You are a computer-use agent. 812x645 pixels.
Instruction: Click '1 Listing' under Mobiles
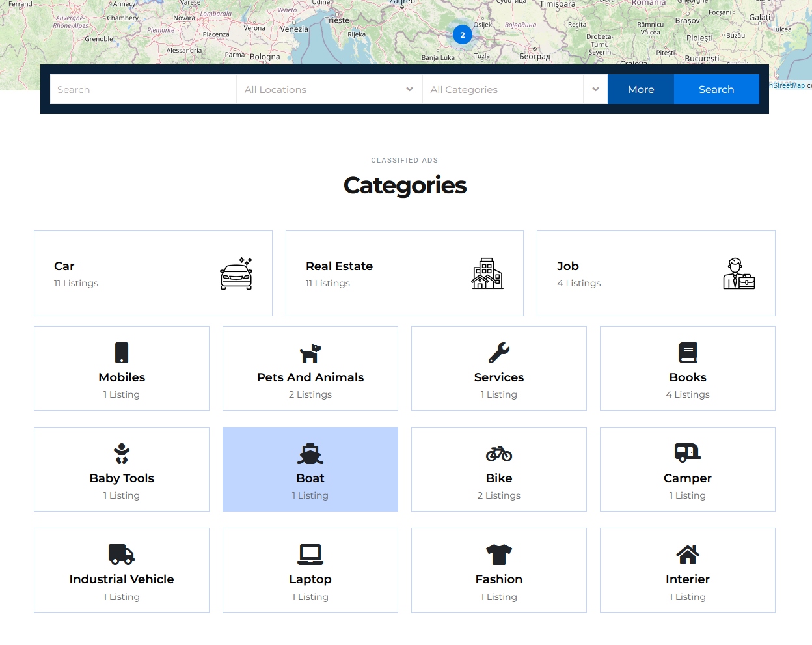pyautogui.click(x=122, y=394)
